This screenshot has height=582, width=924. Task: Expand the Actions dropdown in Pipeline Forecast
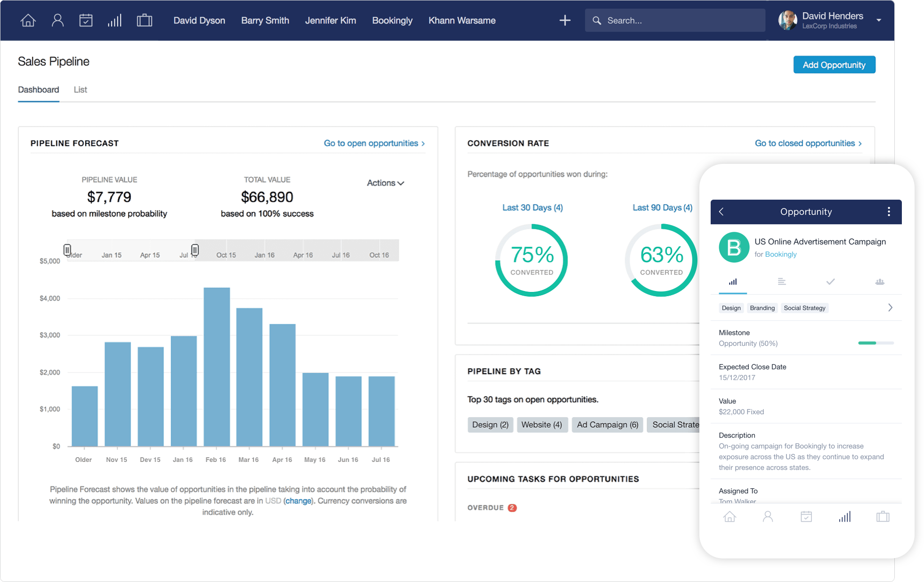pos(385,183)
